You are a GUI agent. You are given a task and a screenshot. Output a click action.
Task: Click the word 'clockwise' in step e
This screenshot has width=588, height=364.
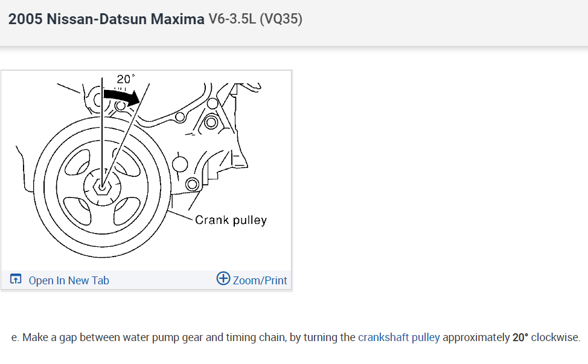(x=555, y=337)
